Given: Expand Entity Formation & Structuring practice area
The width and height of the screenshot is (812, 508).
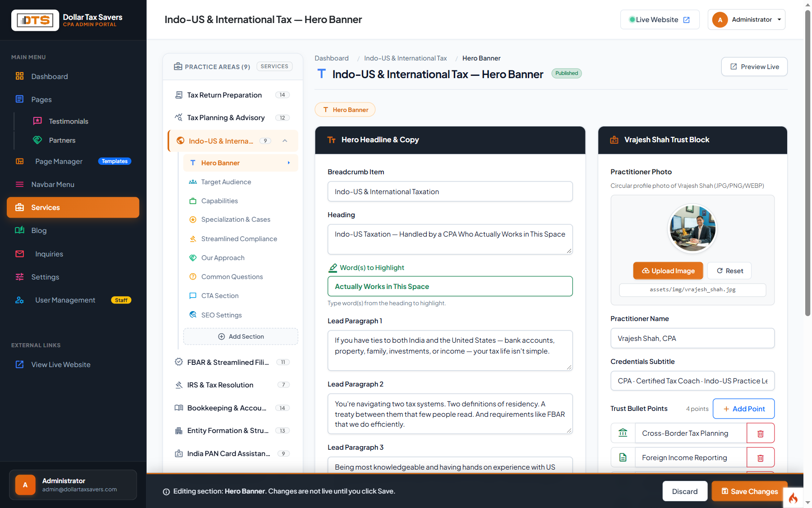Looking at the screenshot, I should 232,430.
